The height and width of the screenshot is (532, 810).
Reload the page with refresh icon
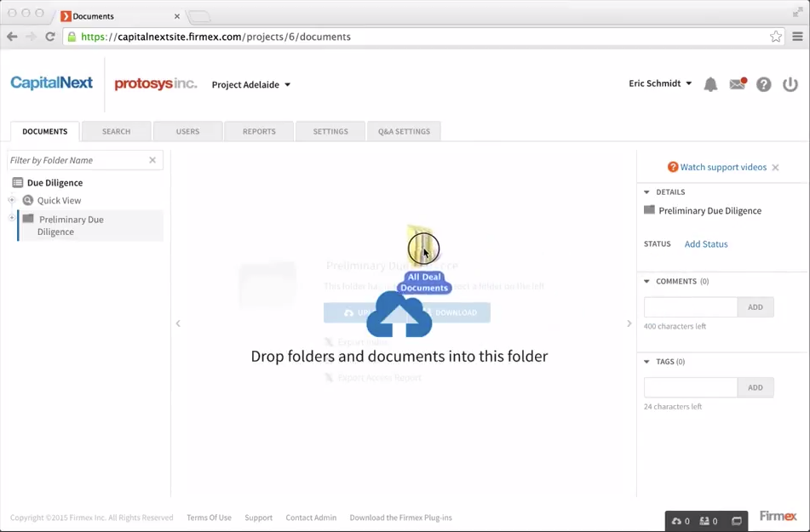(x=50, y=37)
